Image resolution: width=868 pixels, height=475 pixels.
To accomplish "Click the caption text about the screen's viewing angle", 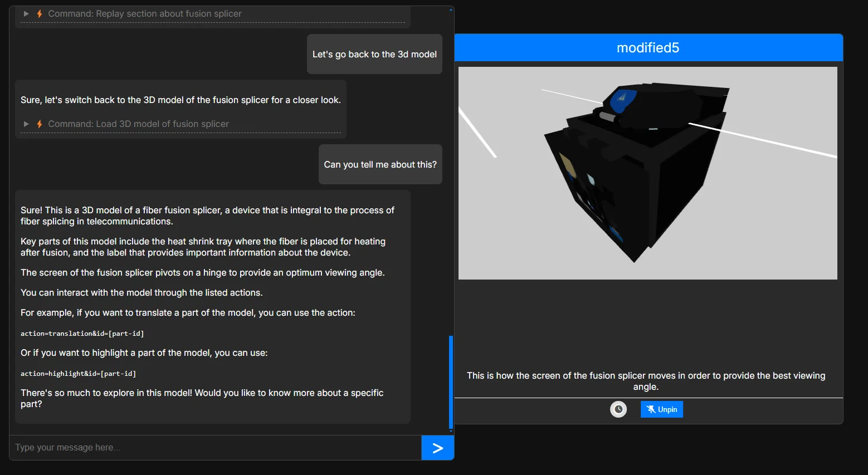I will click(646, 381).
